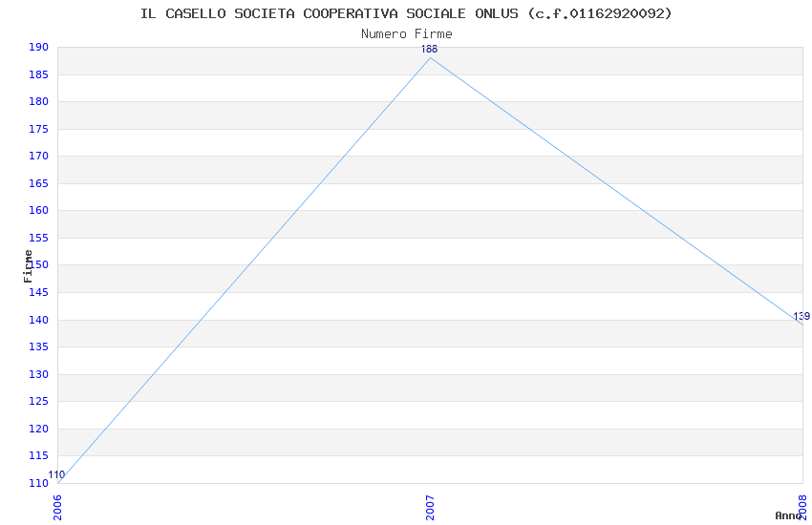Click the 188 data point label

[429, 49]
